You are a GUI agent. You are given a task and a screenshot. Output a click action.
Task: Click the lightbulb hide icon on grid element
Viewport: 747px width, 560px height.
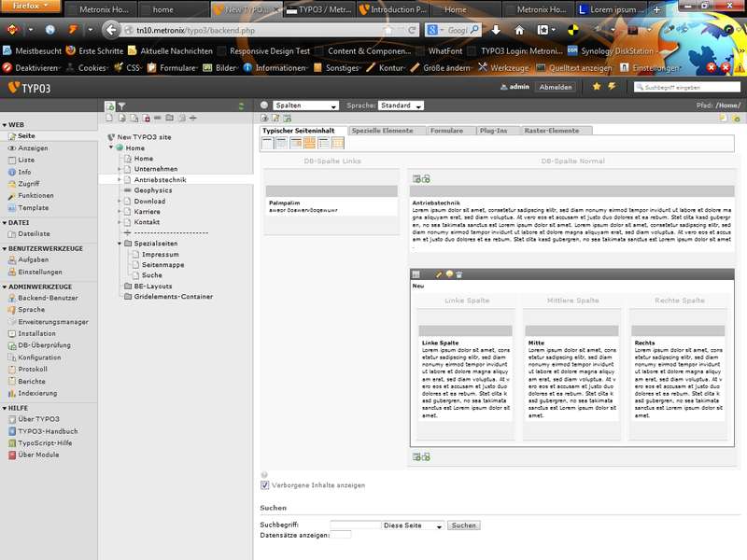pyautogui.click(x=449, y=274)
